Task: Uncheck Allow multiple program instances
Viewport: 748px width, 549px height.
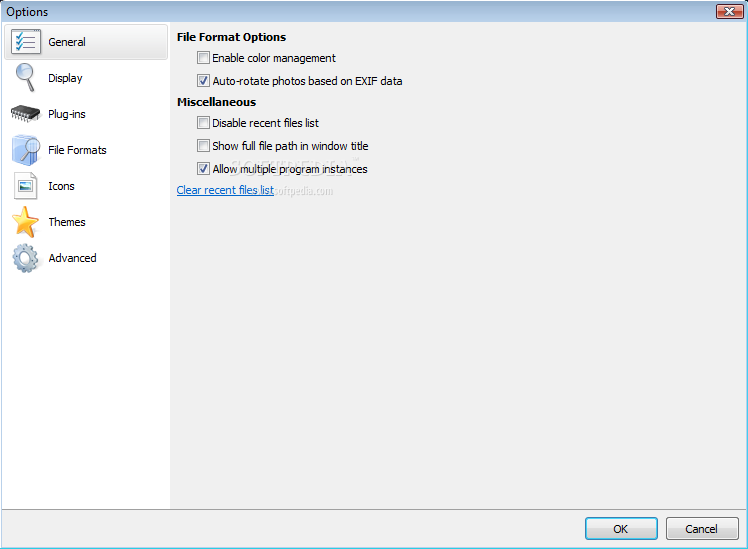Action: click(203, 168)
